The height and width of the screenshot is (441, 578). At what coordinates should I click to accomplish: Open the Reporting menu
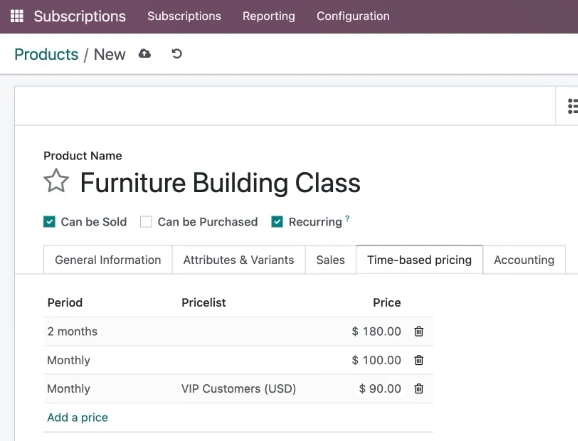(x=269, y=16)
